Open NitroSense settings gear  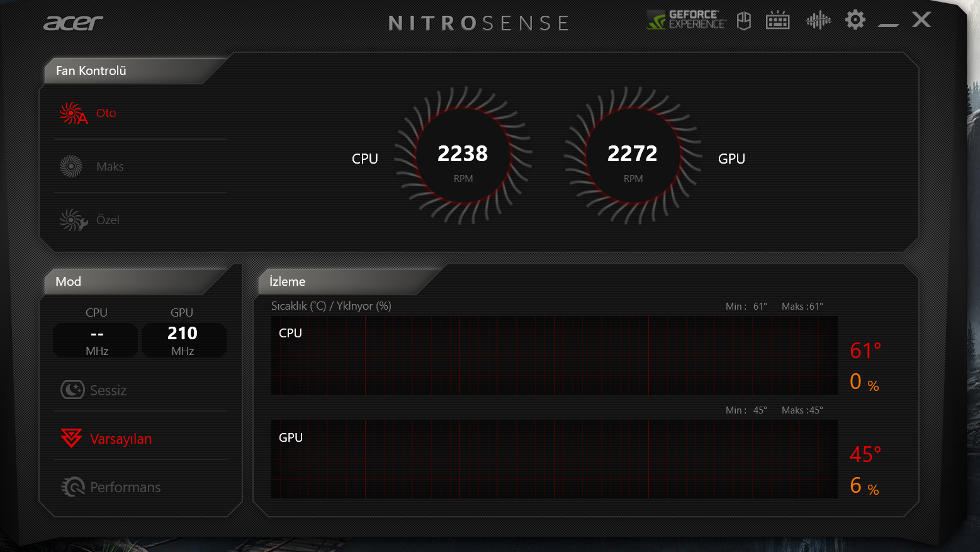855,20
